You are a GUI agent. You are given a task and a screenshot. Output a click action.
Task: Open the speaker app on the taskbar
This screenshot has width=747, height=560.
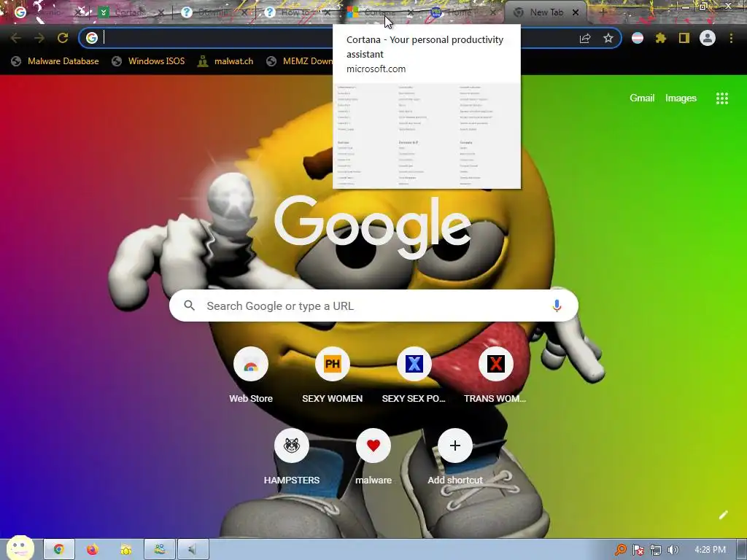(193, 550)
